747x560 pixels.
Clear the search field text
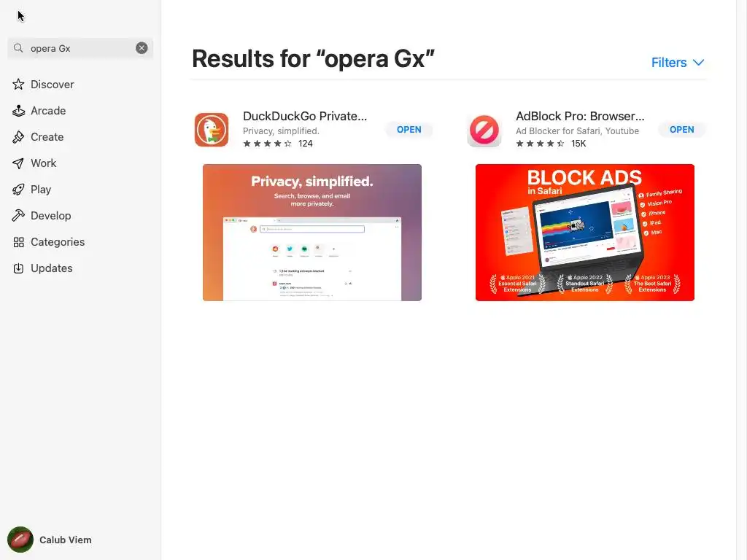142,48
